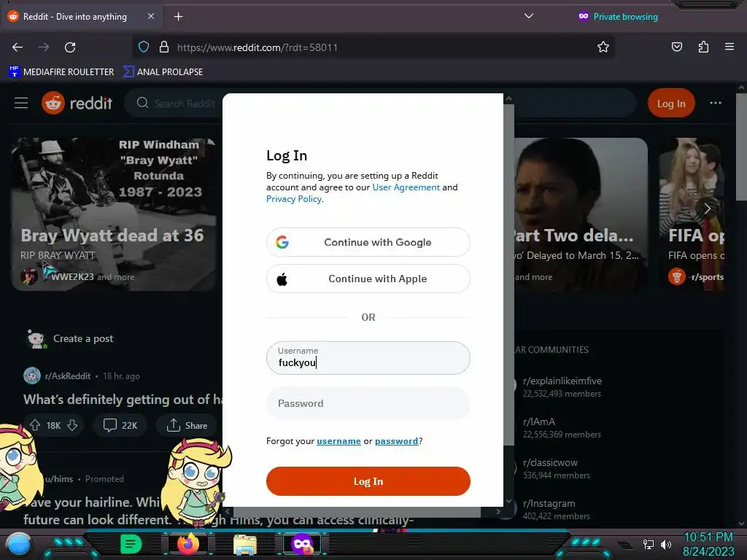The height and width of the screenshot is (560, 747).
Task: Select the Reddit - Dive into anything tab
Action: coord(81,17)
